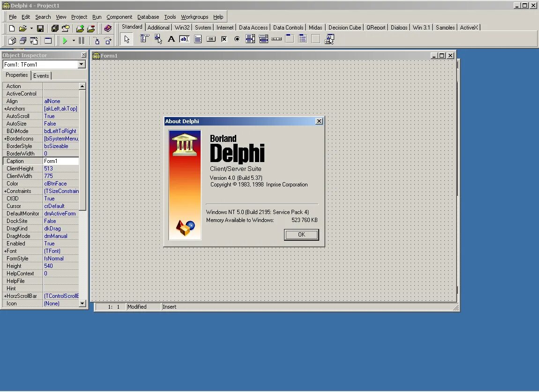539x392 pixels.
Task: Switch to the Events tab
Action: pyautogui.click(x=41, y=75)
